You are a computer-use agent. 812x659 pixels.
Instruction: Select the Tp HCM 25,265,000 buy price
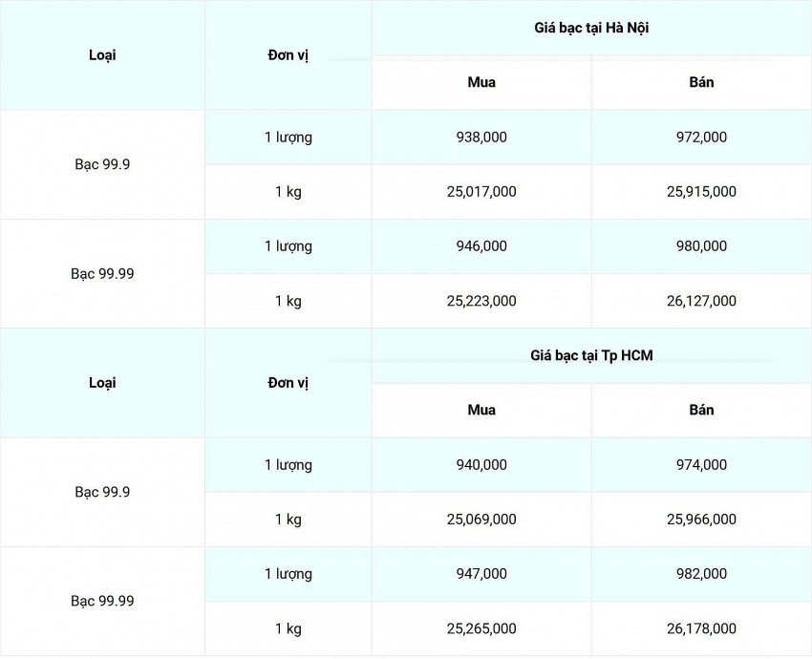coord(481,628)
